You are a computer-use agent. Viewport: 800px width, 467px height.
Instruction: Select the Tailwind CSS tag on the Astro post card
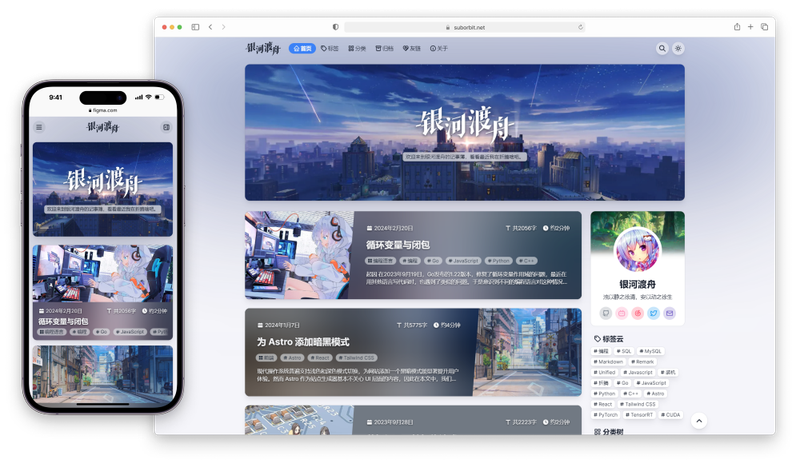(357, 358)
